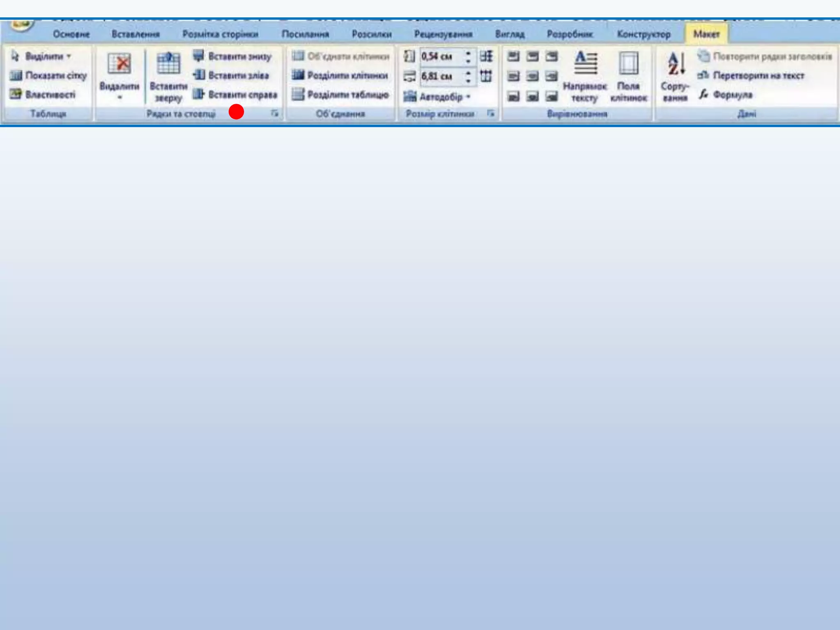Select top-left cell alignment button

513,56
